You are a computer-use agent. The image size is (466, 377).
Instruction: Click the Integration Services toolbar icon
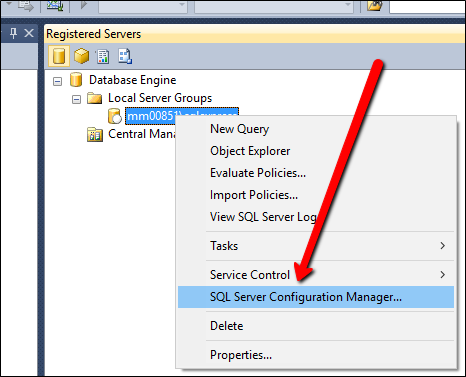(125, 56)
